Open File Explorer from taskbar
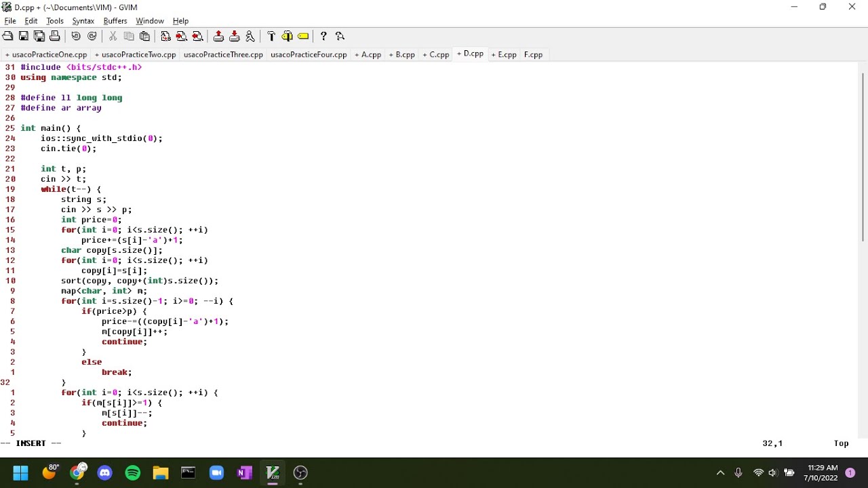The width and height of the screenshot is (868, 488). coord(160,472)
